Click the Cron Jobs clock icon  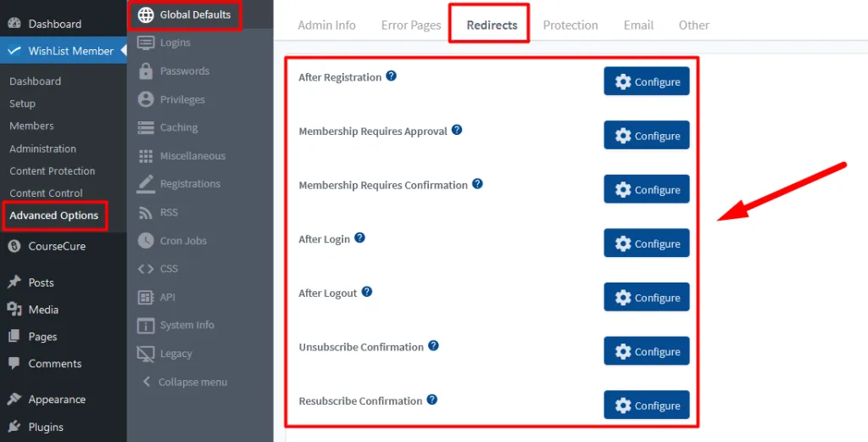[146, 240]
